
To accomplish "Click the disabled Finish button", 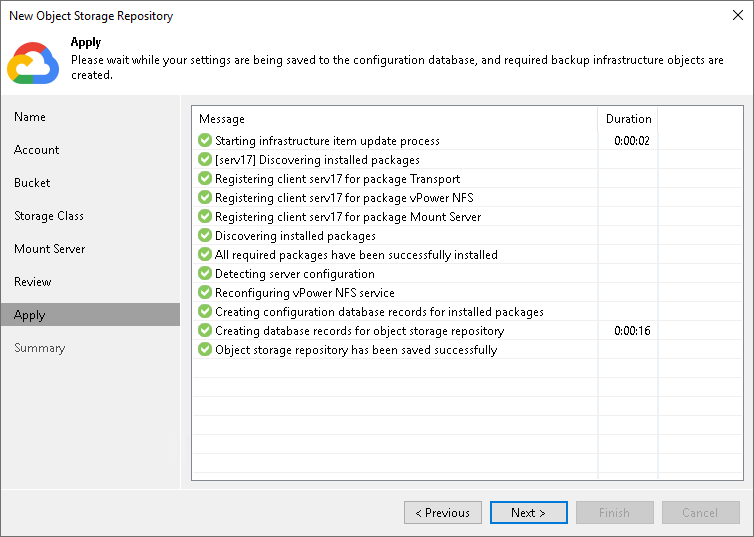I will (x=615, y=512).
